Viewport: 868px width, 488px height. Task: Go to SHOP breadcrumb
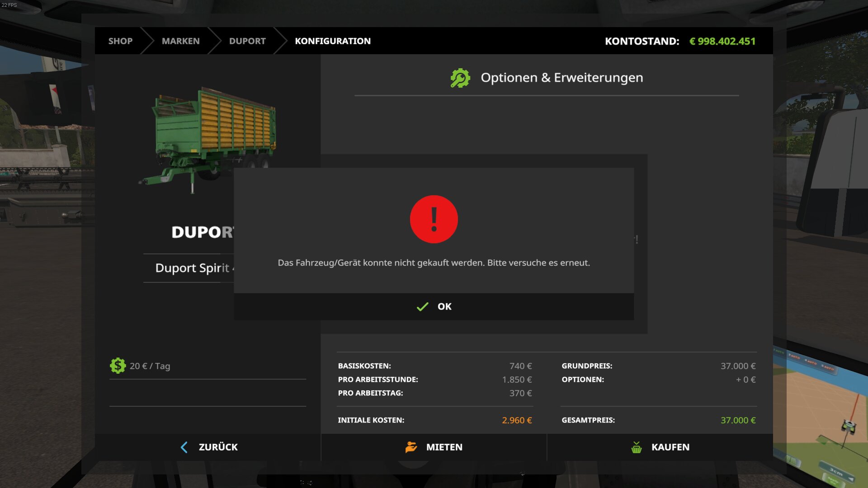(x=120, y=41)
